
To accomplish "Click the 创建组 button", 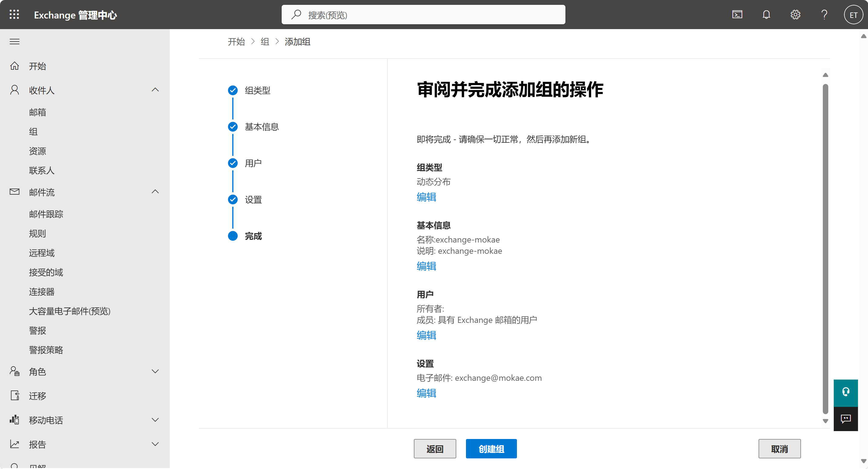I will 491,449.
